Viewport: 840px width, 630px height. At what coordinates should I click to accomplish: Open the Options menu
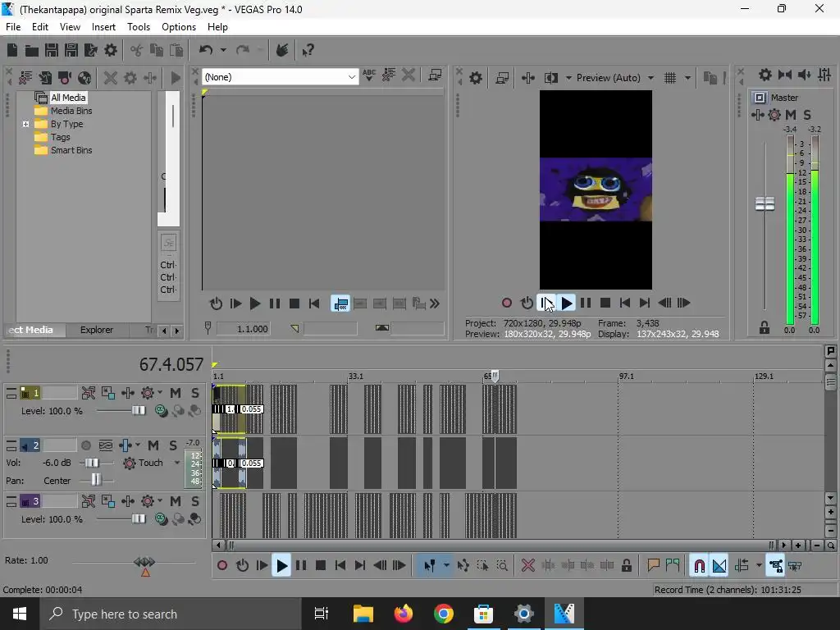coord(179,27)
